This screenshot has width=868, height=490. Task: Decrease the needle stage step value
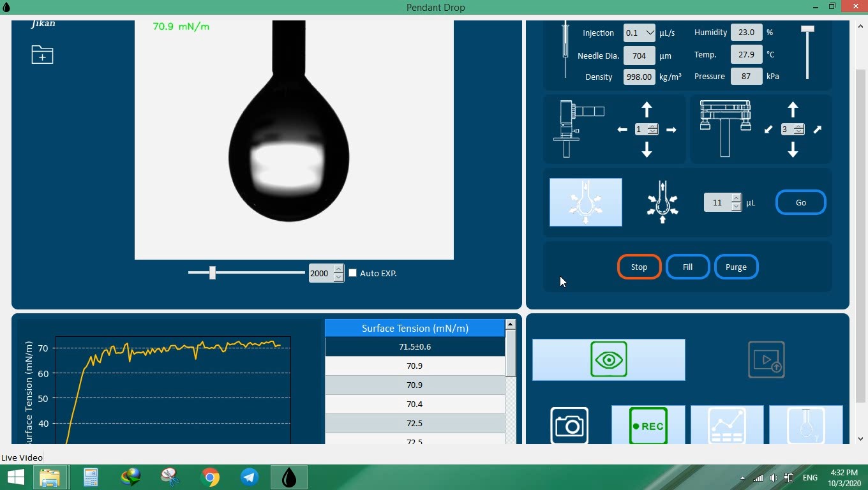coord(652,133)
